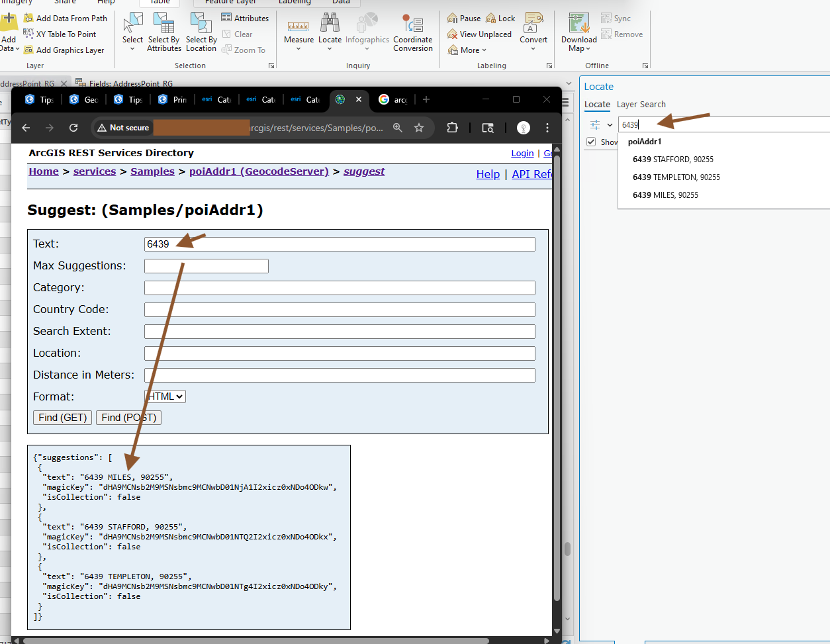Open the Chrome profile avatar
The width and height of the screenshot is (830, 644).
click(524, 128)
